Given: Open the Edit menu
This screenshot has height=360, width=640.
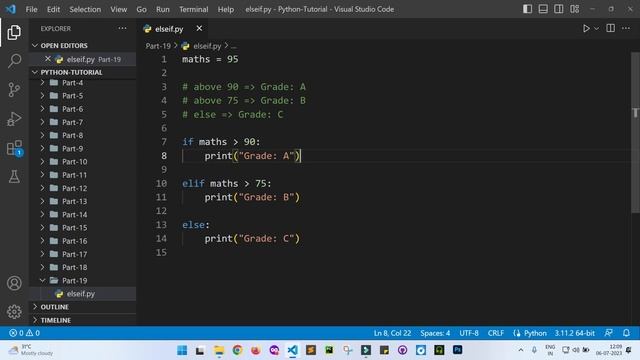Looking at the screenshot, I should (x=53, y=9).
